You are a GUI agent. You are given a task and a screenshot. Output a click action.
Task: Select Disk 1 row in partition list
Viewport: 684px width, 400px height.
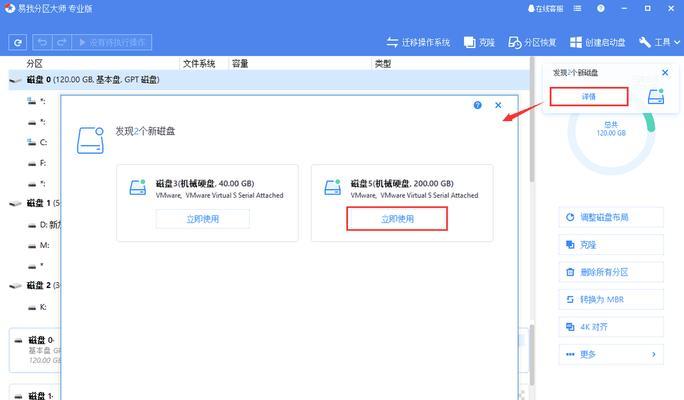pyautogui.click(x=35, y=203)
